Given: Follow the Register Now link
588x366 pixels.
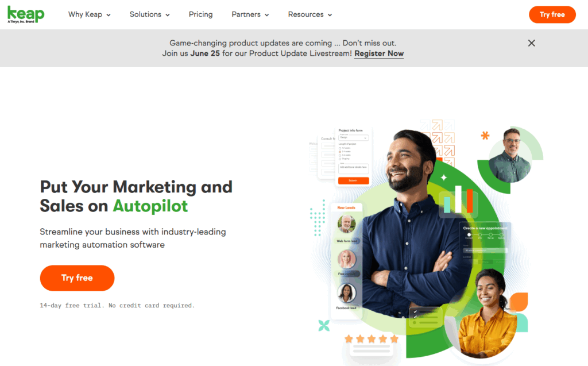Looking at the screenshot, I should pyautogui.click(x=379, y=53).
